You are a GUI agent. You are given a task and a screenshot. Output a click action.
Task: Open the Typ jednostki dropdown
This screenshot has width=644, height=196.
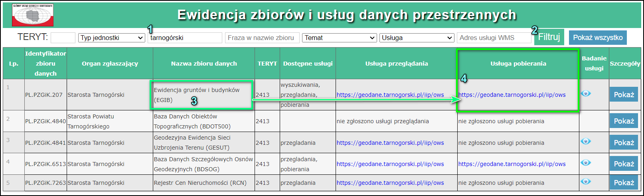click(x=111, y=38)
